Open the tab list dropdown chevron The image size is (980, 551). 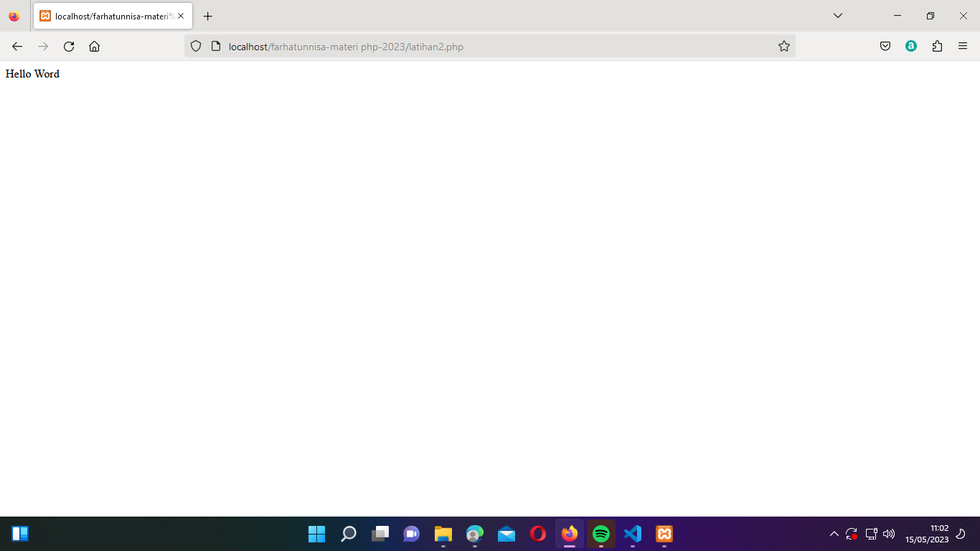click(837, 15)
